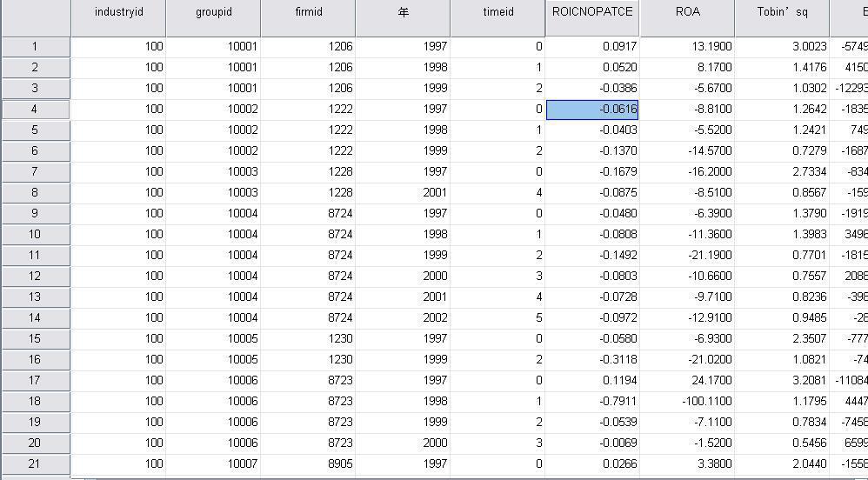Select row number 1 header
The image size is (868, 480).
pyautogui.click(x=35, y=46)
